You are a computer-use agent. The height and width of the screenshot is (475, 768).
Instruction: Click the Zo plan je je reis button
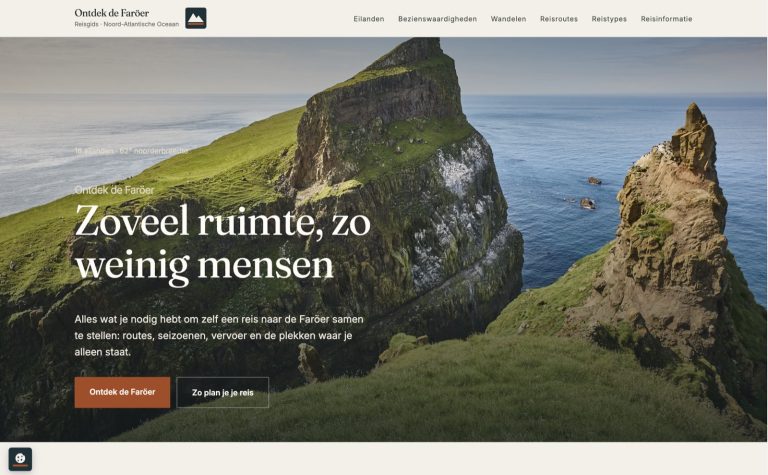tap(223, 392)
